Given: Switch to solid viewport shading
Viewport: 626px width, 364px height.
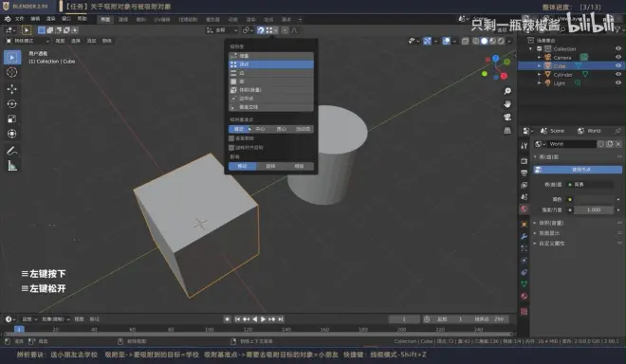Looking at the screenshot, I should [x=485, y=41].
